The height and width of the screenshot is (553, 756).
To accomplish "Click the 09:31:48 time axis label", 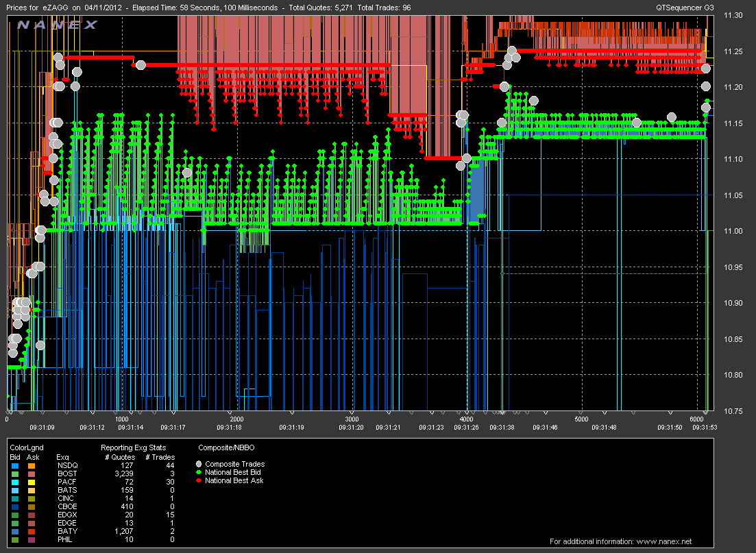I will [x=604, y=427].
